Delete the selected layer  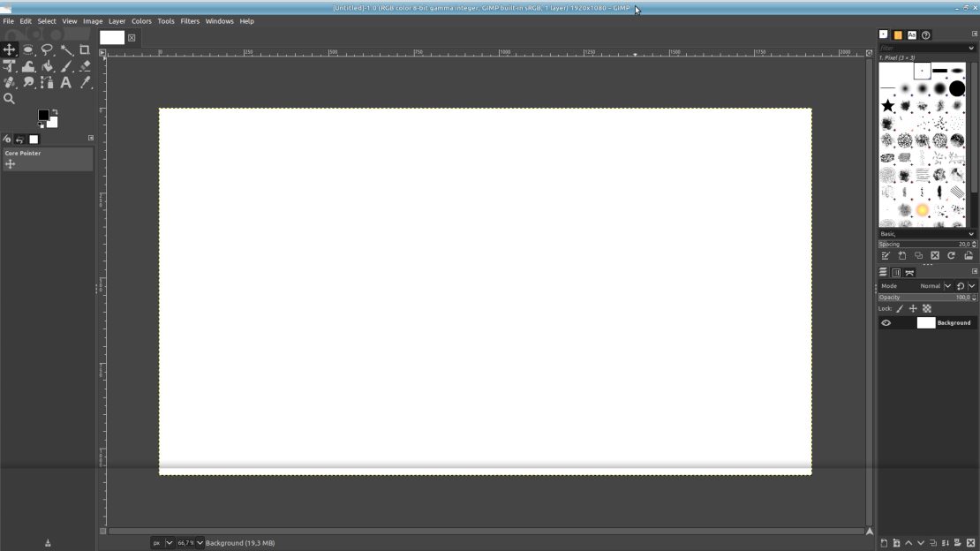coord(970,541)
